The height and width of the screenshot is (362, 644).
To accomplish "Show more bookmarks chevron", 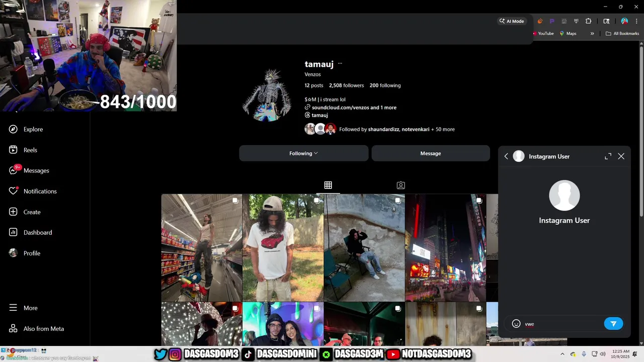I will (592, 34).
